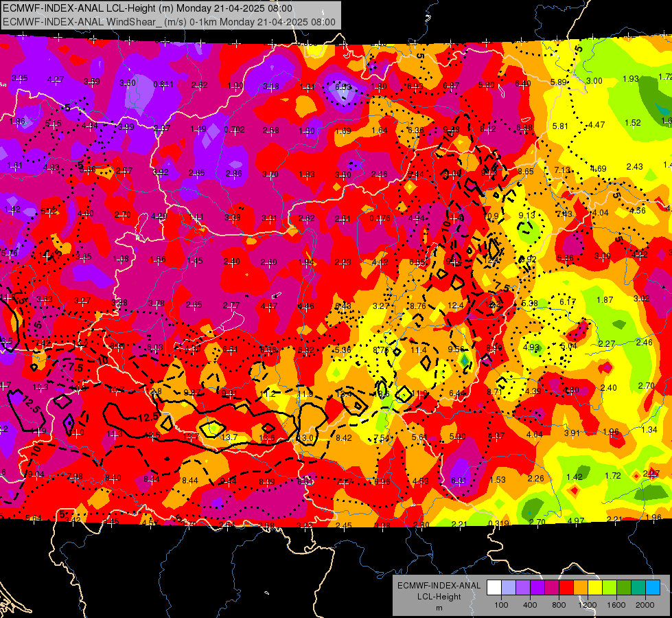This screenshot has height=618, width=672.
Task: Click the wind shear value 2.27
Action: click(x=606, y=344)
